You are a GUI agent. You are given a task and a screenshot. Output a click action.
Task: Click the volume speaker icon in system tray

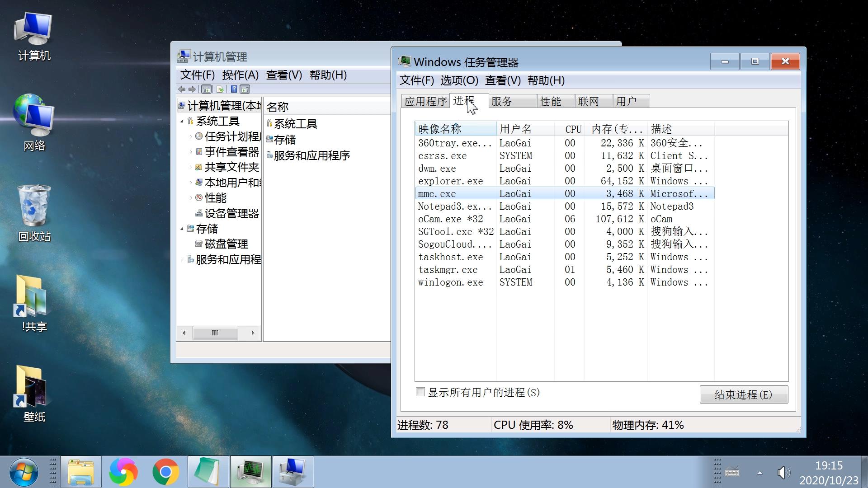(x=783, y=473)
